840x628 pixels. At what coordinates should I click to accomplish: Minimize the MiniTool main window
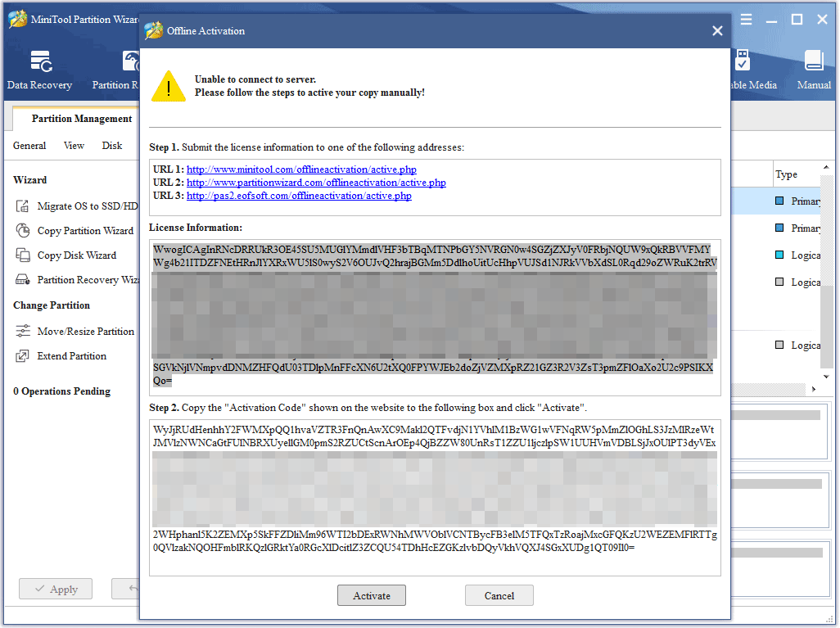[771, 20]
